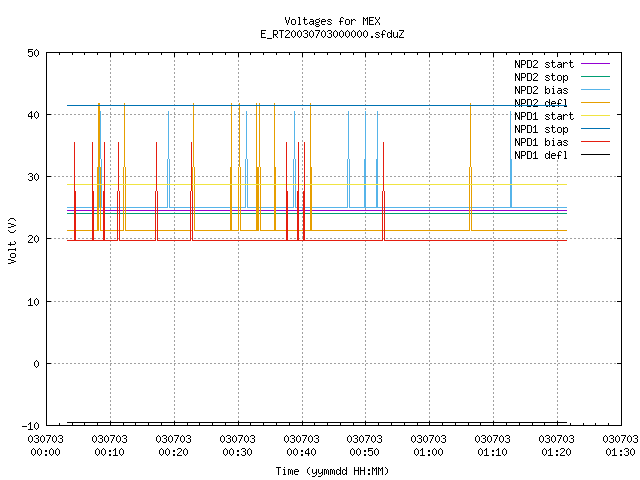Click the 'NPD2 bias' legend label

(541, 90)
